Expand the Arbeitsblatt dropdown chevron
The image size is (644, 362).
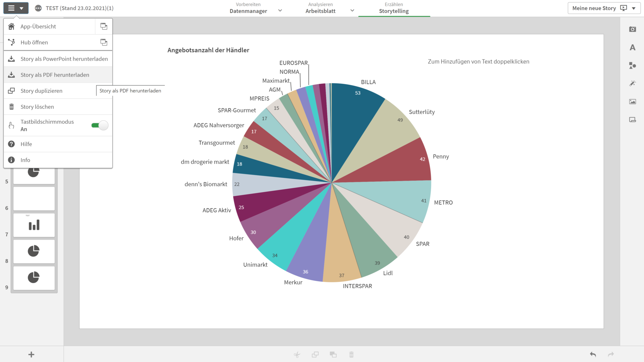[352, 11]
